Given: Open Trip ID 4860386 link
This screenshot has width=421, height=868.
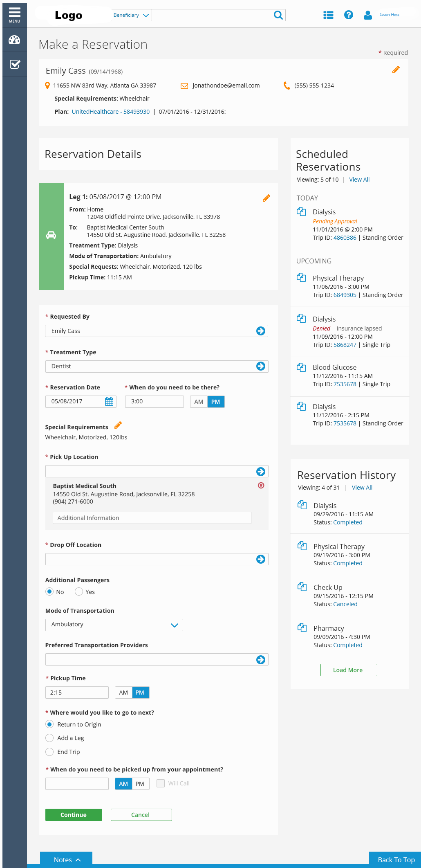Looking at the screenshot, I should coord(345,238).
